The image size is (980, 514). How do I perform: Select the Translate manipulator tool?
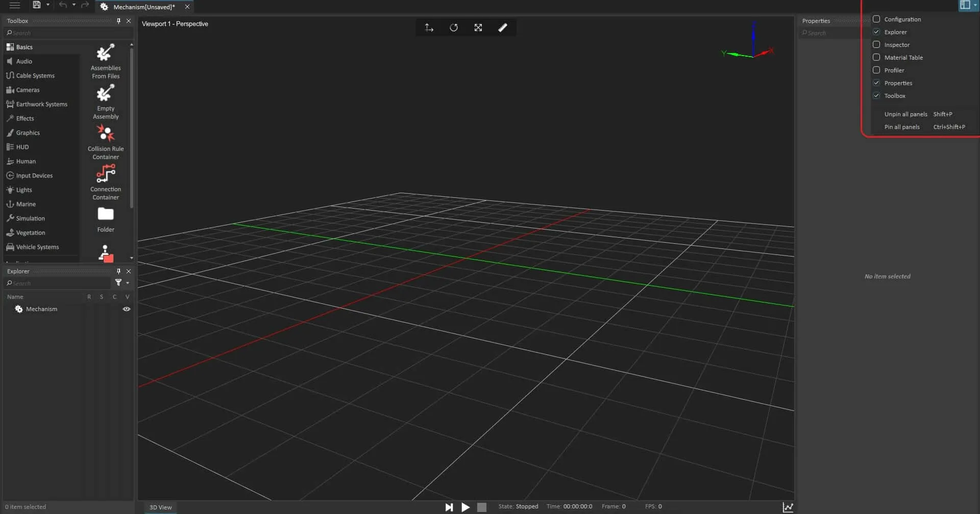click(429, 28)
